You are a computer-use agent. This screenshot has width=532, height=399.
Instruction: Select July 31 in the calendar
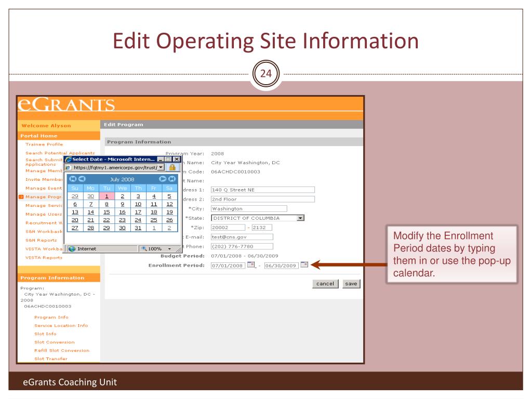(138, 228)
